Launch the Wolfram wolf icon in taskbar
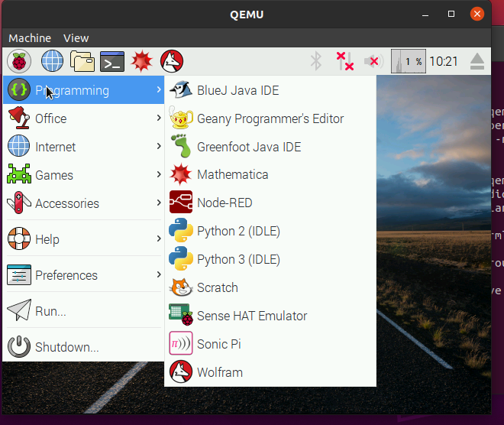This screenshot has width=504, height=425. tap(172, 61)
